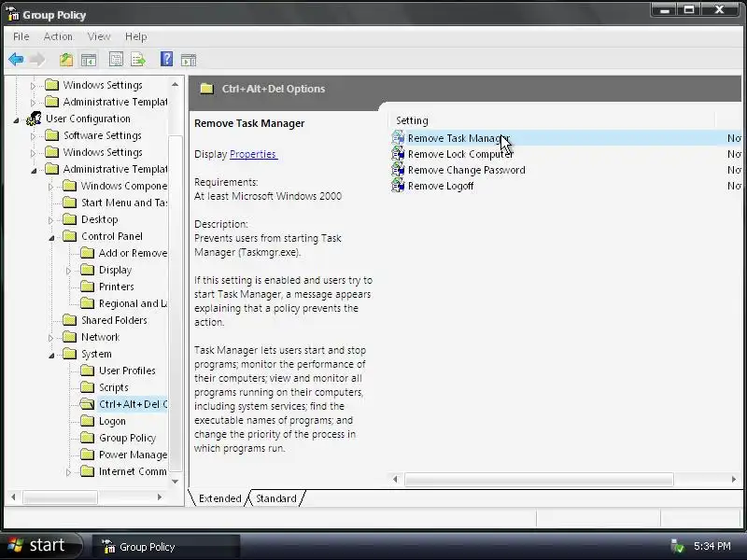The image size is (747, 560).
Task: Click the Forward arrow toolbar icon
Action: pos(36,60)
